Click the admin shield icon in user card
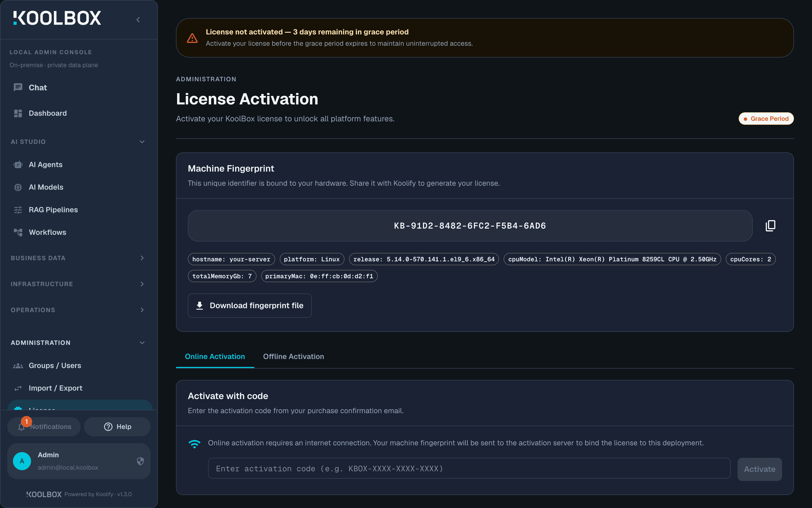This screenshot has width=812, height=508. (141, 461)
